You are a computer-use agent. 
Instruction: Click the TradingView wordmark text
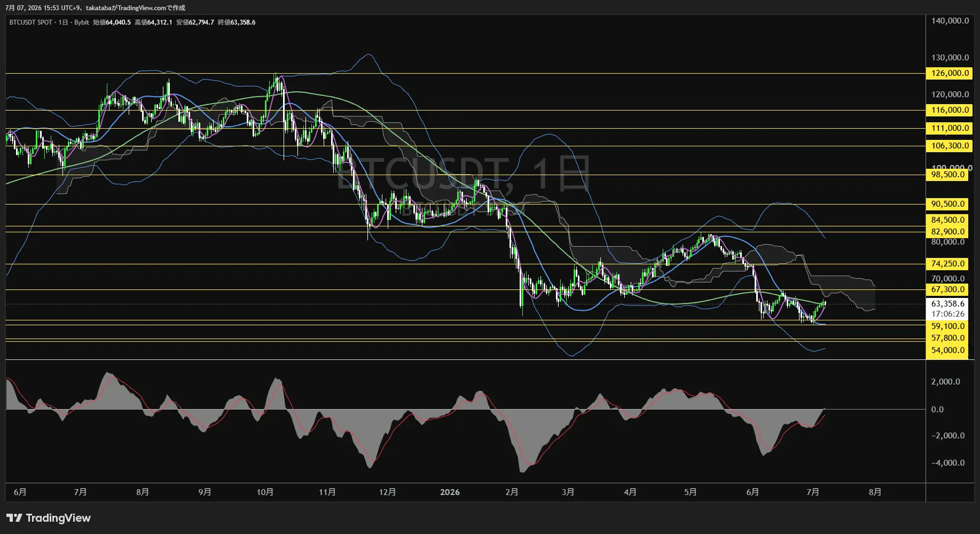(58, 518)
